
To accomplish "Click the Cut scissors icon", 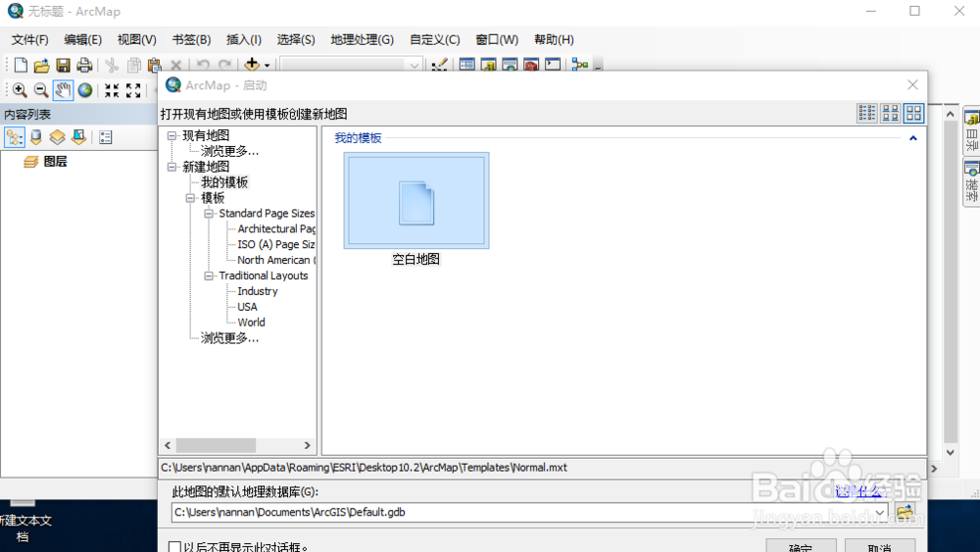I will coord(112,65).
